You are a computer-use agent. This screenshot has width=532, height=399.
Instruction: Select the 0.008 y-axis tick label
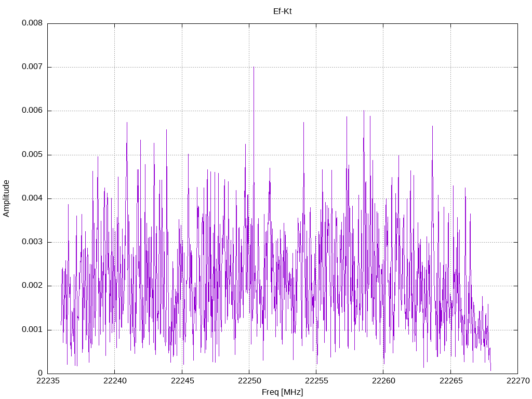32,23
